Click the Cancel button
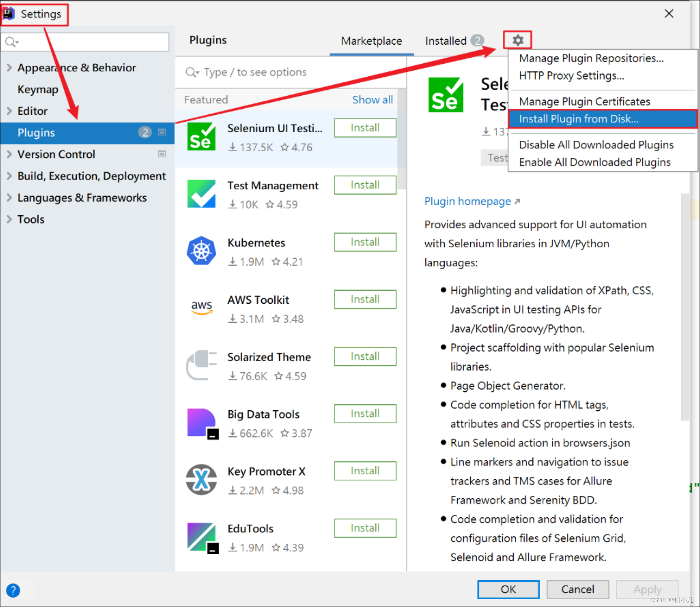700x607 pixels. click(578, 589)
